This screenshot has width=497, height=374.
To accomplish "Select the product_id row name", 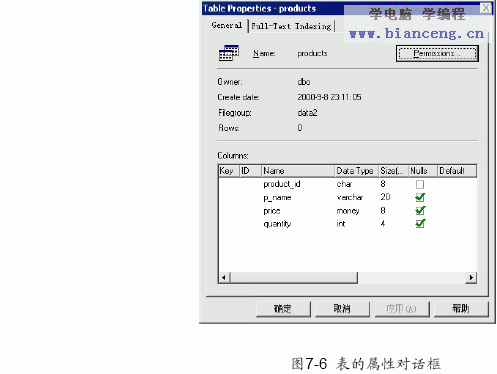I will click(282, 184).
